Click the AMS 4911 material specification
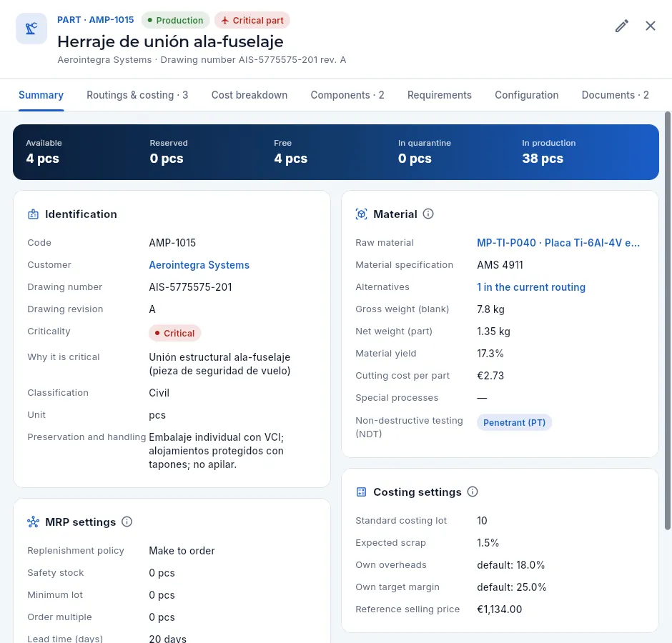 pos(500,265)
